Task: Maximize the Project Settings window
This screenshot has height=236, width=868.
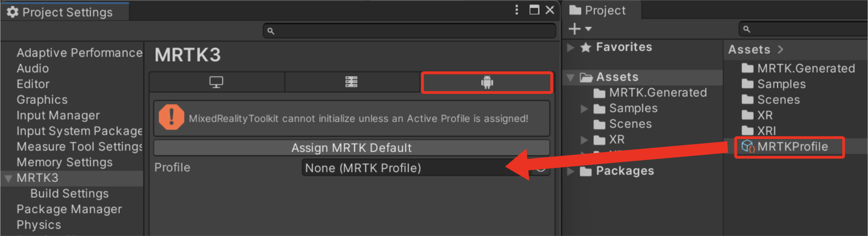Action: pyautogui.click(x=534, y=10)
